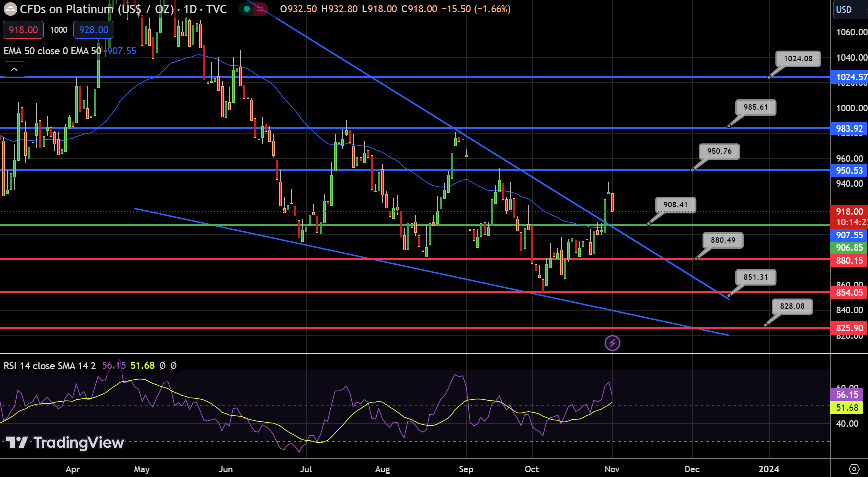
Task: Click the CFDs on Platinum symbol title
Action: coord(97,9)
